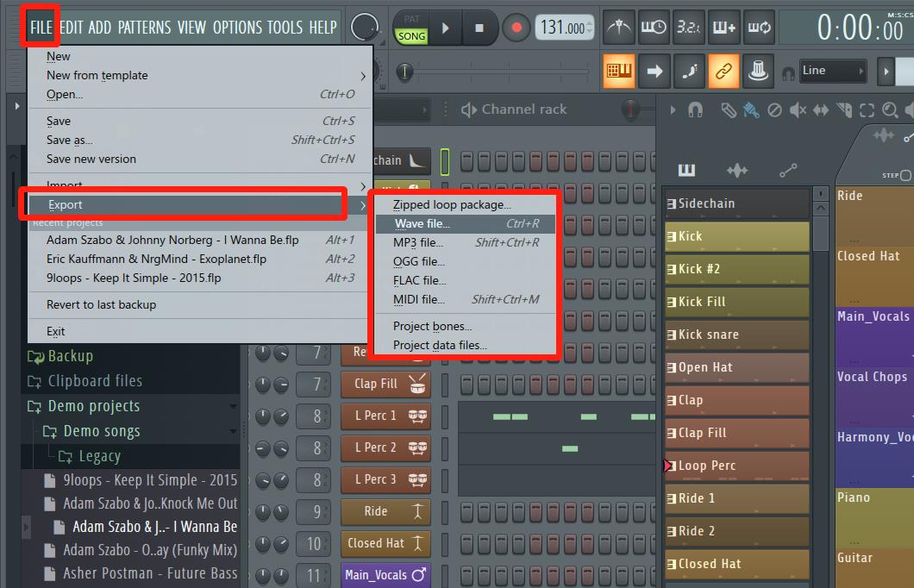Screen dimensions: 914x588
Task: Switch Channel rack to keyboard editor view
Action: pos(687,170)
